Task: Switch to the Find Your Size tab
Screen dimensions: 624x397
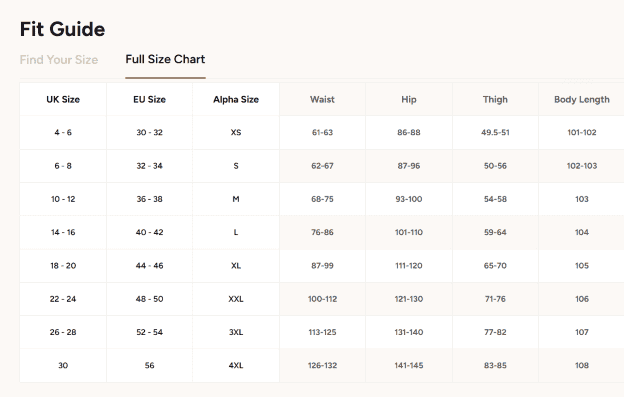Action: 59,60
